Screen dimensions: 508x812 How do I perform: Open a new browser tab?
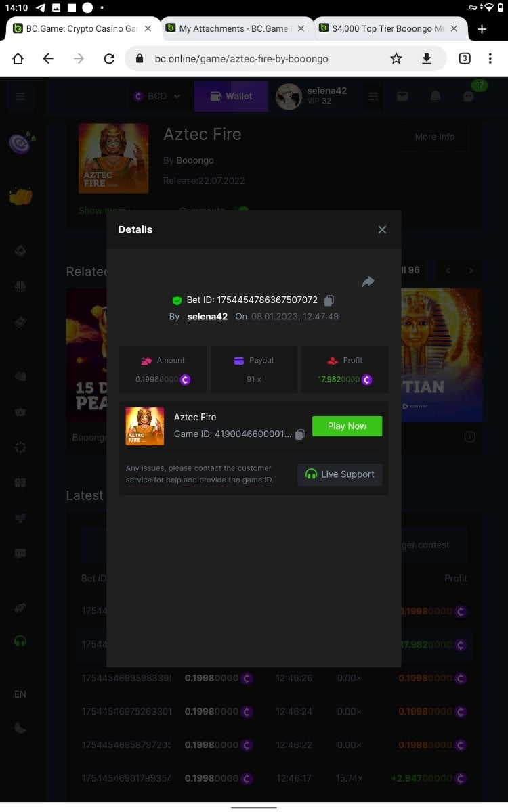482,29
